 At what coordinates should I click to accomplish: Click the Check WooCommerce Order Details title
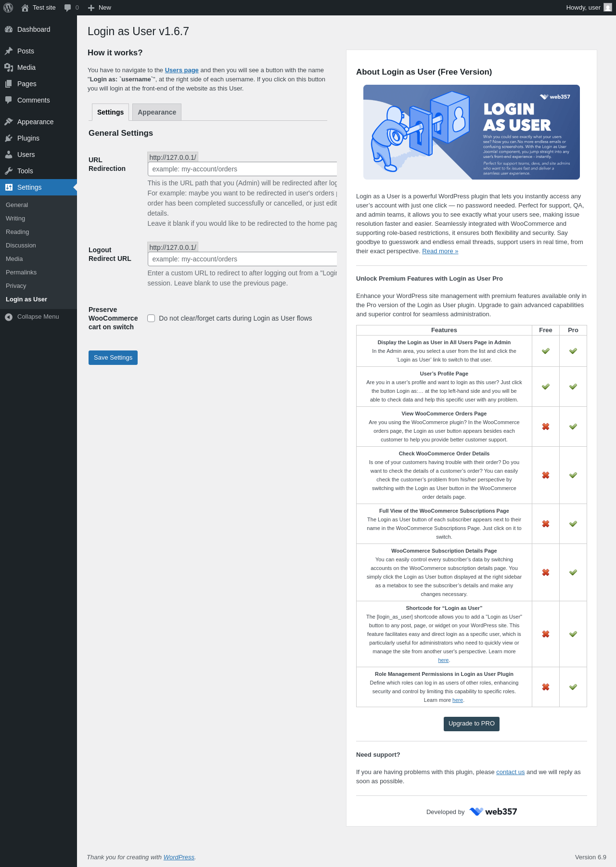point(444,453)
